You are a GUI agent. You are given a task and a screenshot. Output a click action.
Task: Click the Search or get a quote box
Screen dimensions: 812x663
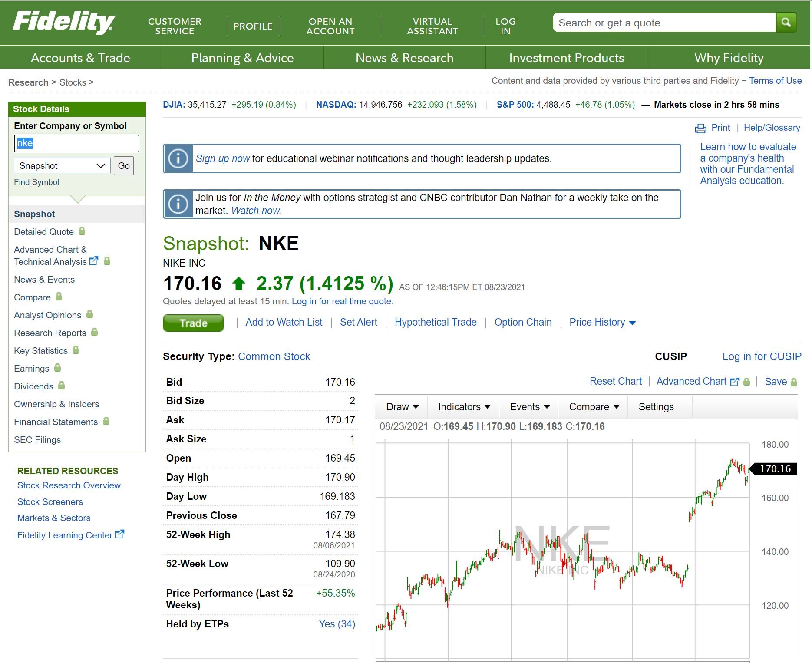tap(664, 23)
